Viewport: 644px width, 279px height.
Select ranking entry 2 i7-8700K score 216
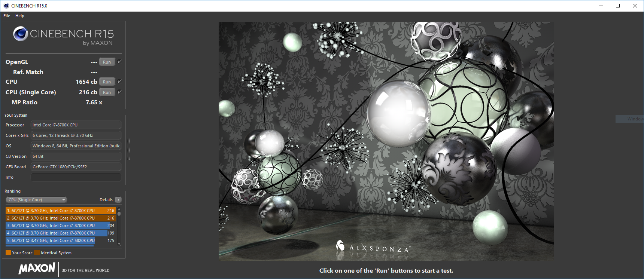tap(61, 218)
